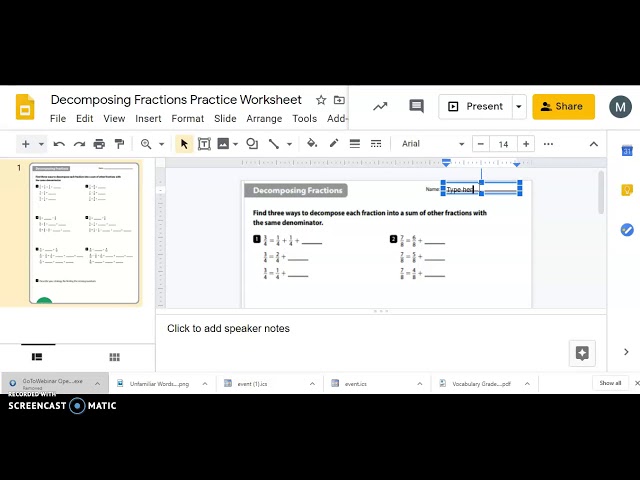Expand new slide layout dropdown arrow
This screenshot has height=480, width=640.
41,144
